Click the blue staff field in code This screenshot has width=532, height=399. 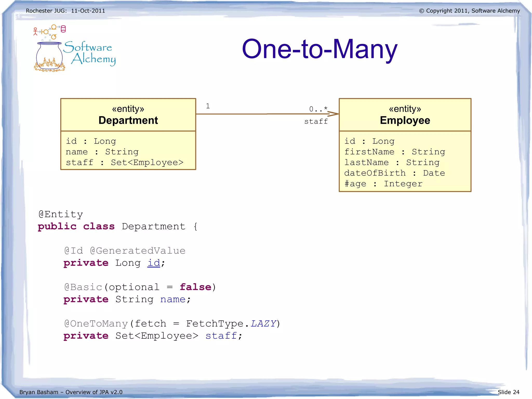point(221,336)
